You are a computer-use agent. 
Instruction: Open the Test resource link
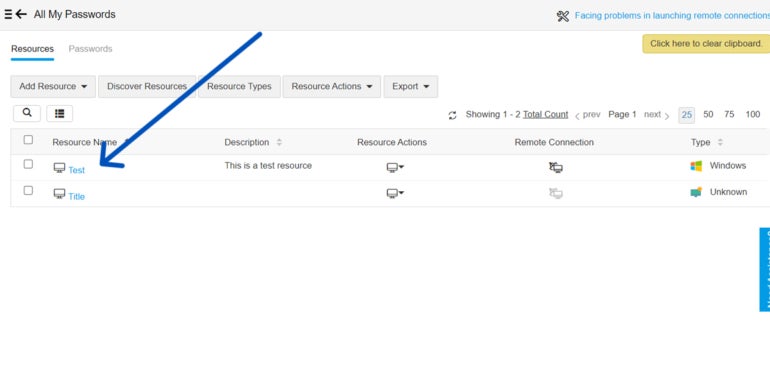77,170
